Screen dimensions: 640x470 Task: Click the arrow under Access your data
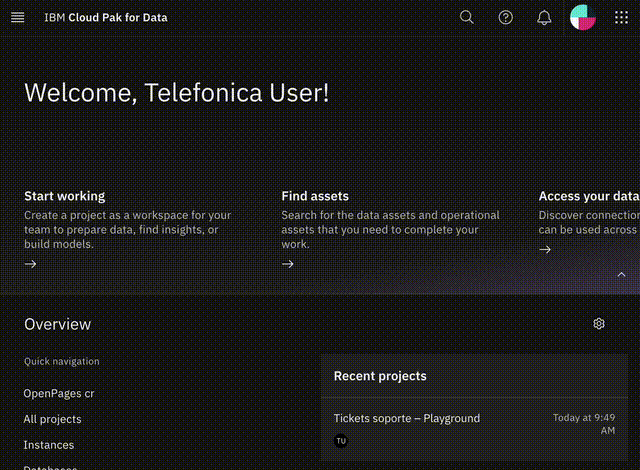click(545, 249)
